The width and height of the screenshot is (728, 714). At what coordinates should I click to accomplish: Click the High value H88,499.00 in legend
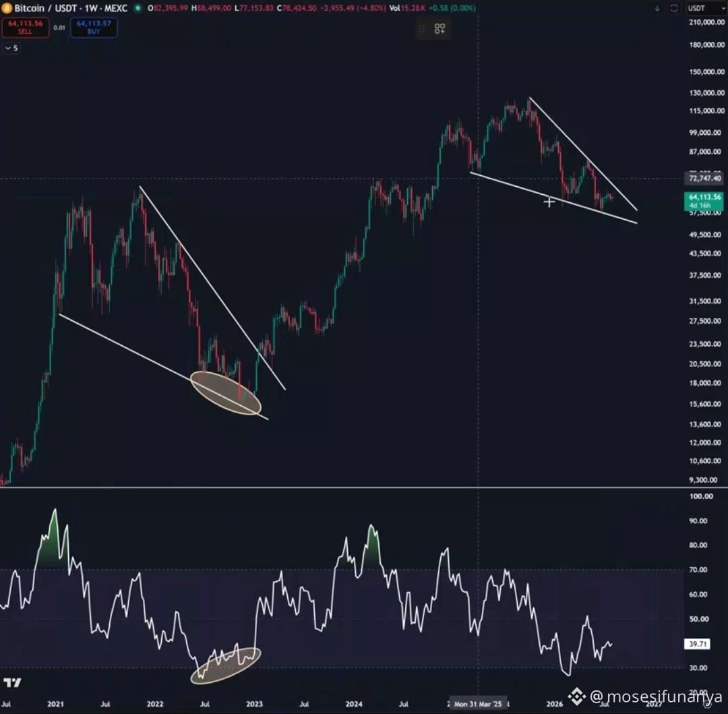coord(211,8)
